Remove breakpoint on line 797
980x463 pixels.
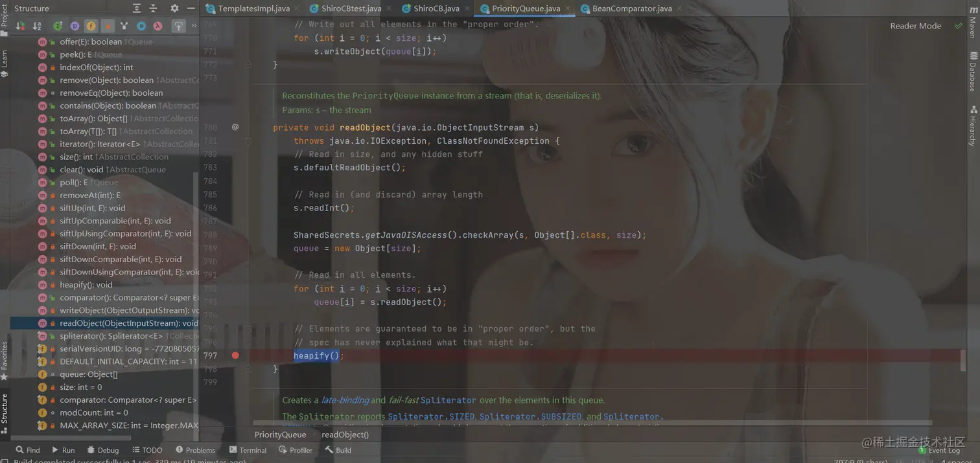point(235,356)
